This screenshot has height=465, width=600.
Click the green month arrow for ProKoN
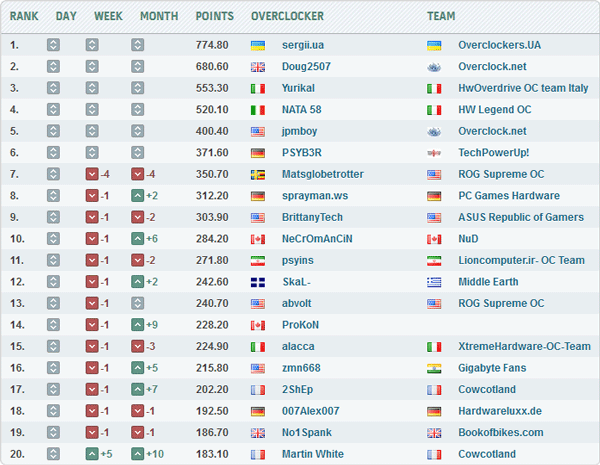pyautogui.click(x=138, y=325)
